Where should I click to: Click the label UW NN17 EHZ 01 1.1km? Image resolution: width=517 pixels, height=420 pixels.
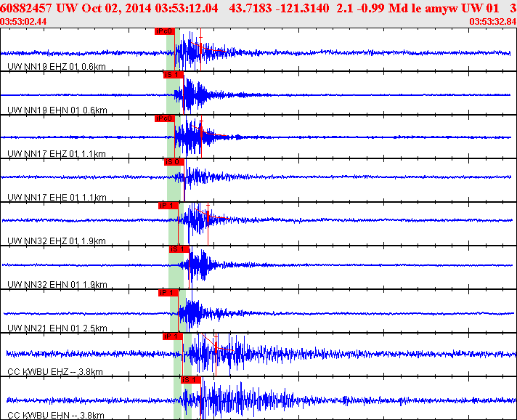(x=57, y=154)
